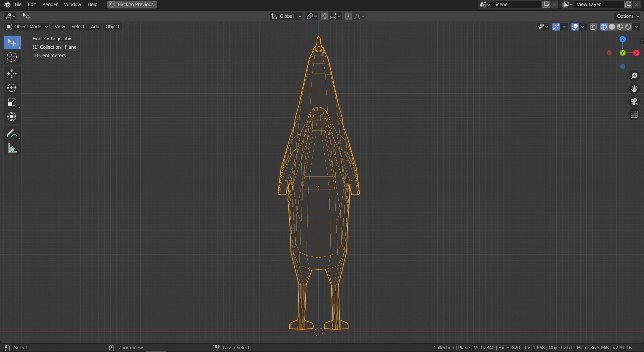Toggle proportional editing button
The image size is (644, 352).
(x=348, y=16)
